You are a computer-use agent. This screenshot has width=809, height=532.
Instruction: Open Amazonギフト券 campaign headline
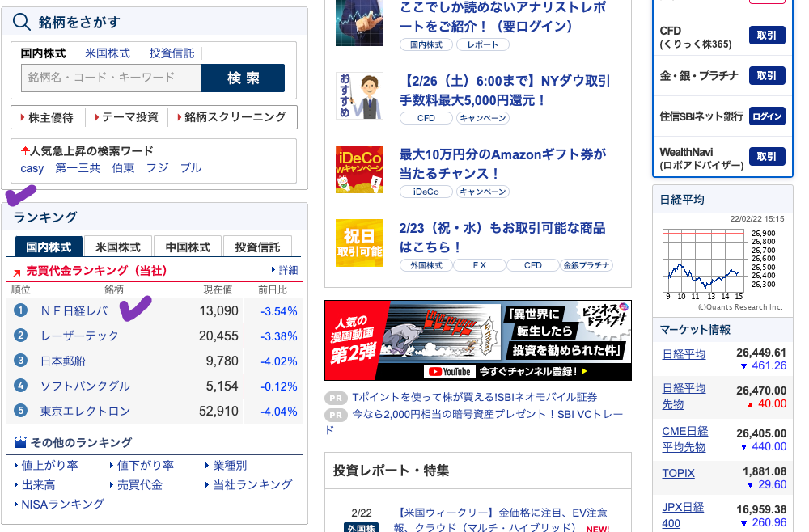click(x=502, y=164)
